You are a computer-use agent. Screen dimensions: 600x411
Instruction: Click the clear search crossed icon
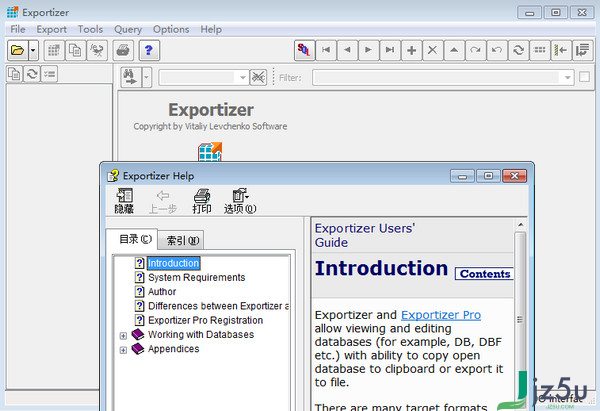click(x=258, y=78)
